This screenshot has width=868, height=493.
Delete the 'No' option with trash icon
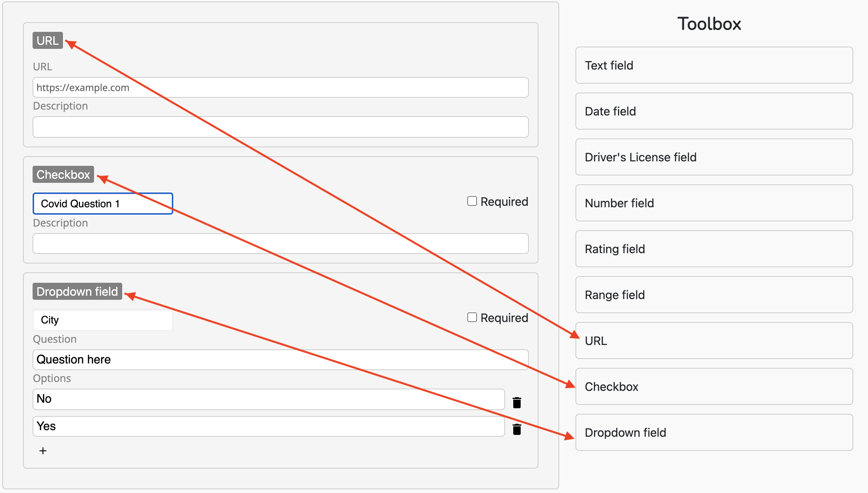click(x=517, y=402)
